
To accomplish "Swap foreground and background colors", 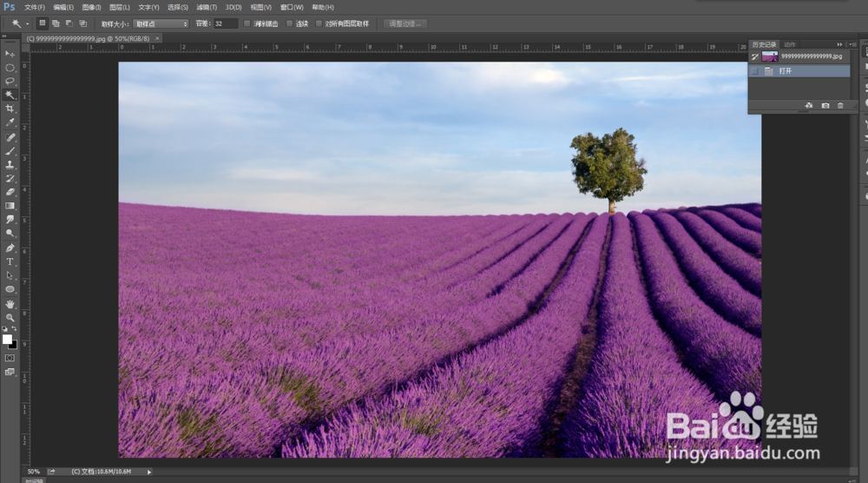I will point(15,328).
